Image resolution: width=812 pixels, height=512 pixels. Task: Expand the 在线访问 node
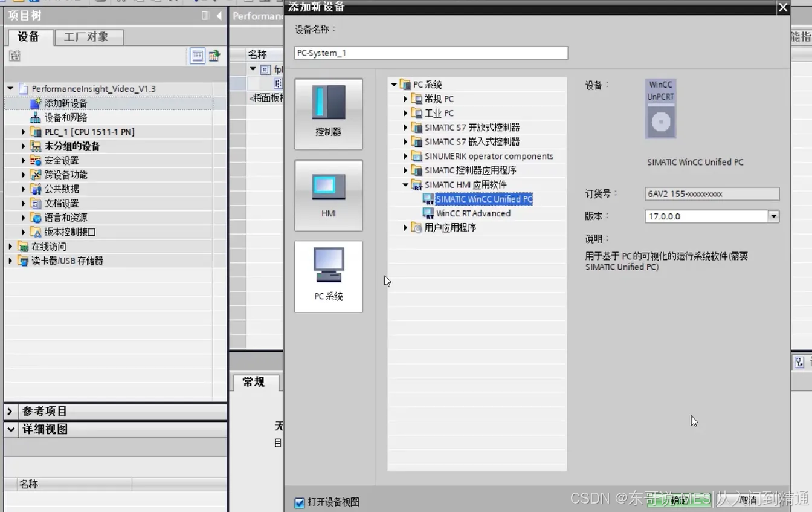10,247
